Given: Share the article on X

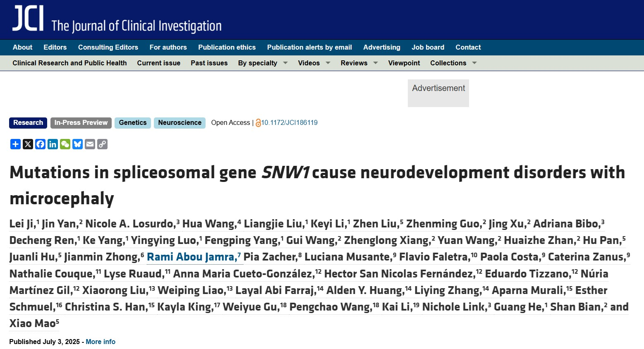Looking at the screenshot, I should (x=28, y=144).
